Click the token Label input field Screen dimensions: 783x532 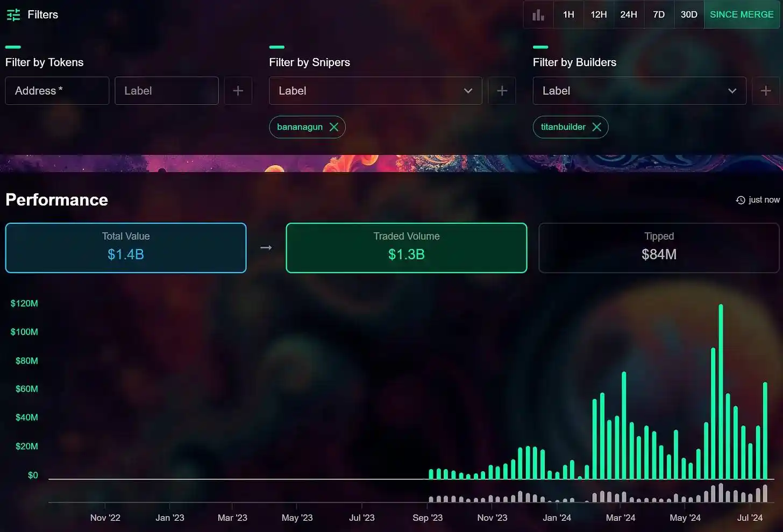(166, 91)
